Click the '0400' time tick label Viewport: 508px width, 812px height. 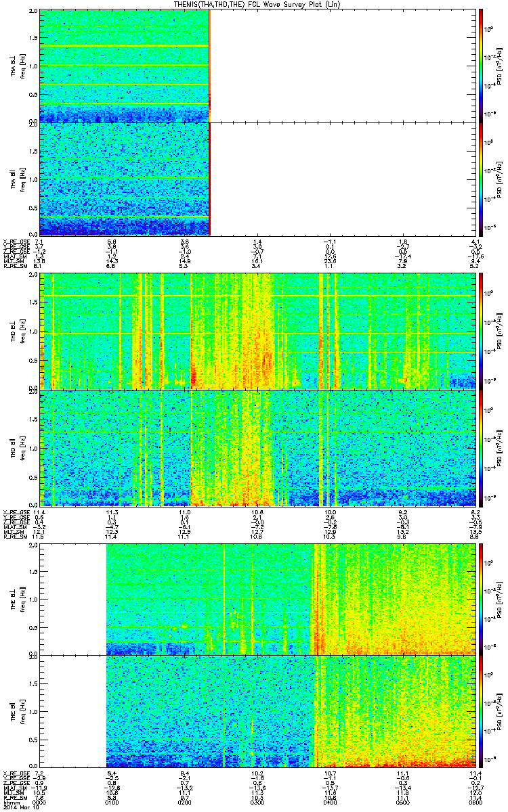[x=330, y=803]
